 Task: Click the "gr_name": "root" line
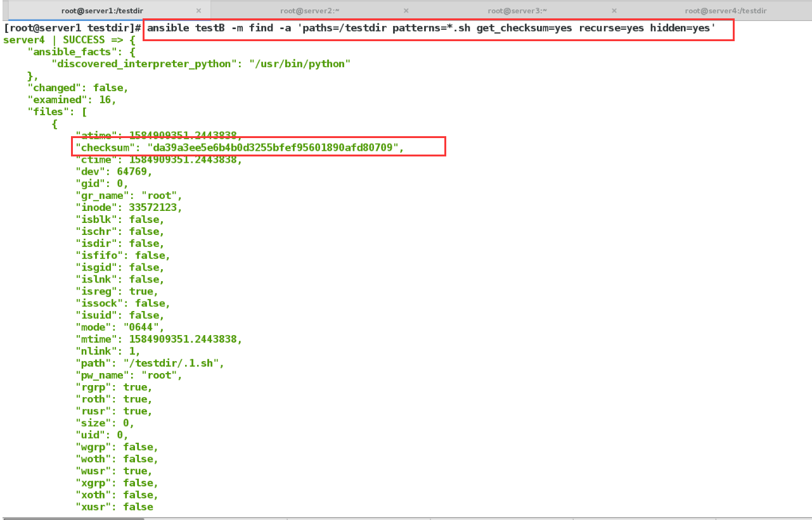(129, 196)
